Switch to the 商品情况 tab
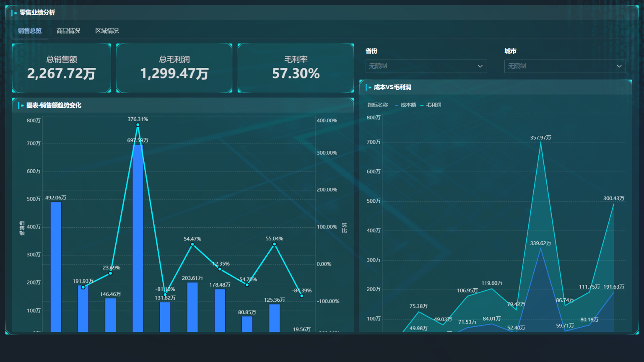The width and height of the screenshot is (644, 362). [x=68, y=31]
